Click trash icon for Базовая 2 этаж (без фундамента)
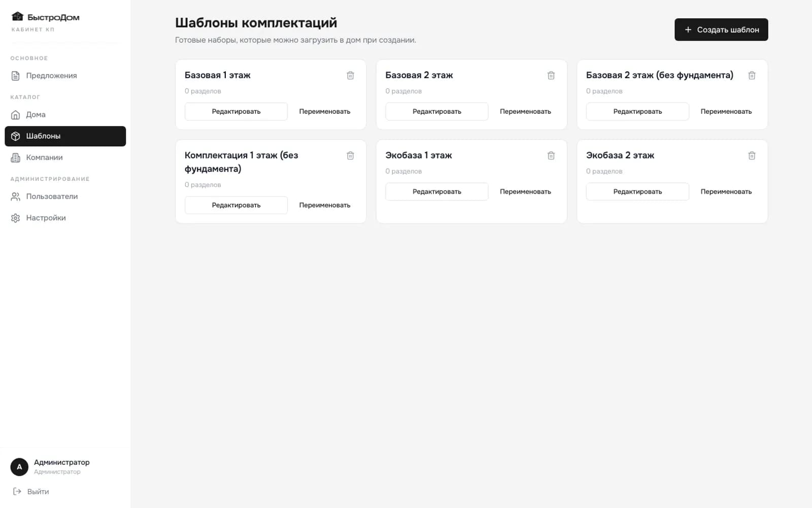The image size is (812, 508). pyautogui.click(x=752, y=75)
